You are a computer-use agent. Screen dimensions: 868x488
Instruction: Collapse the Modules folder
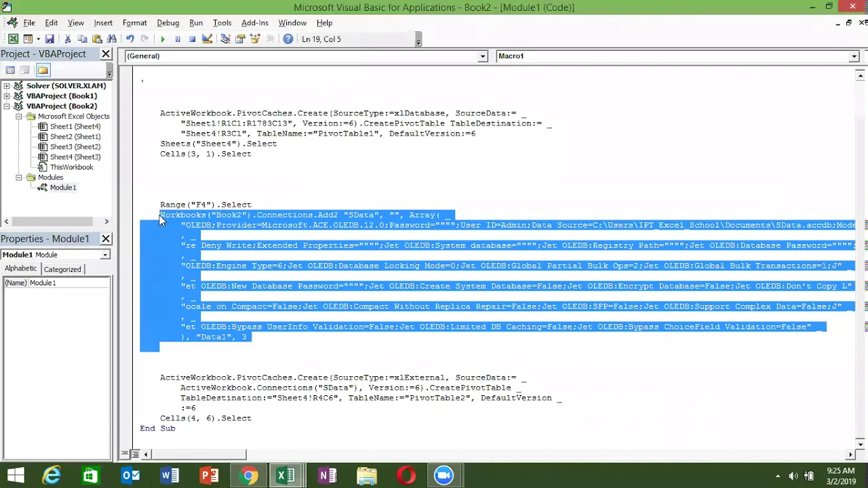click(x=19, y=178)
